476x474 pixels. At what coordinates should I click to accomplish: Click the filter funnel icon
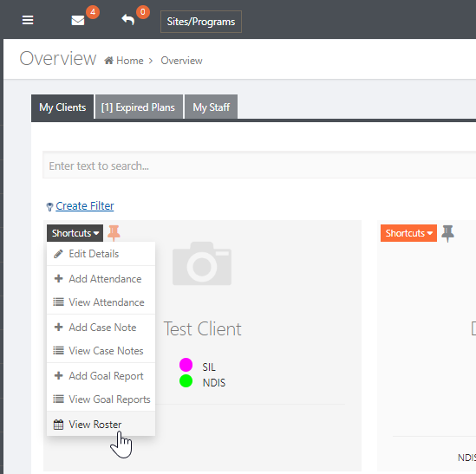(49, 206)
